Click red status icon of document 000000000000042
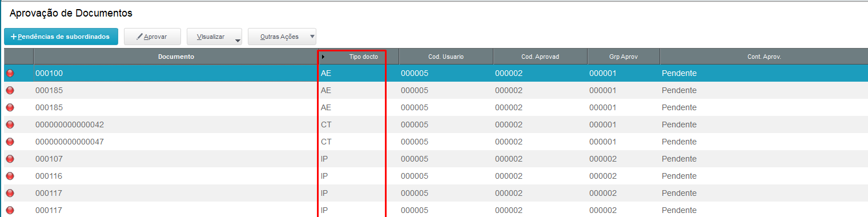Screen dimensions: 868x217 point(10,124)
